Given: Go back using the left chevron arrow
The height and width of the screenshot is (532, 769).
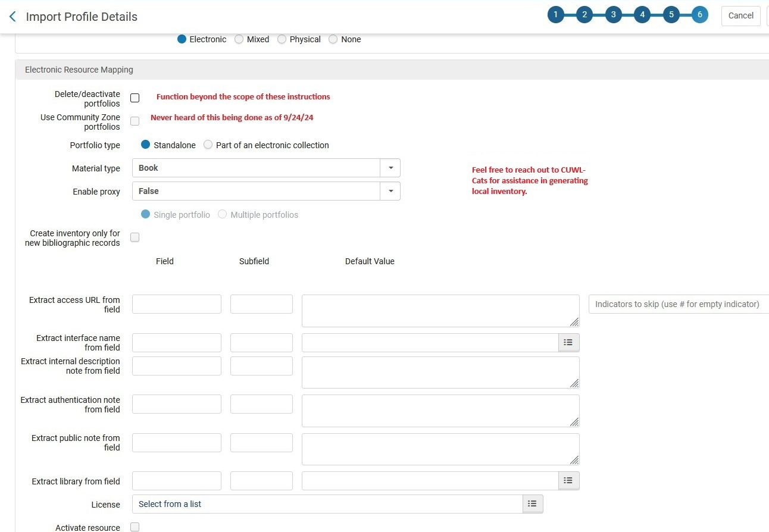Looking at the screenshot, I should point(12,17).
